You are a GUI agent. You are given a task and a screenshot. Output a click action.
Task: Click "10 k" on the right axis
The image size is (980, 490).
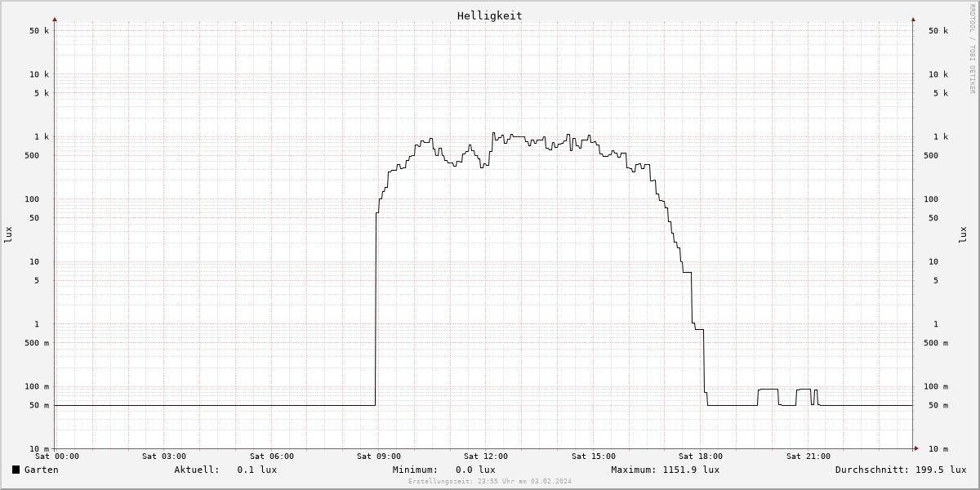tap(938, 74)
